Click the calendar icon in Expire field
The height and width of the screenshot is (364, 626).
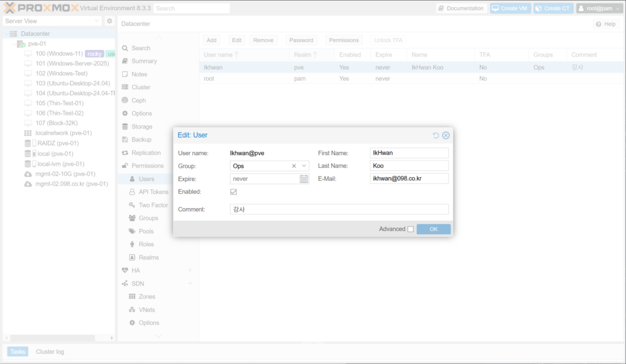(x=304, y=179)
